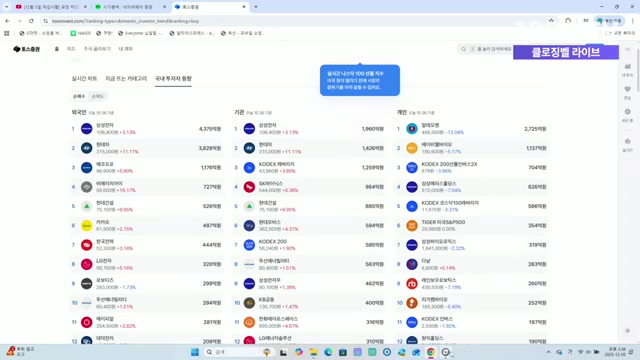Open TIGER 미국S&P500 row in 개인 list

click(472, 225)
